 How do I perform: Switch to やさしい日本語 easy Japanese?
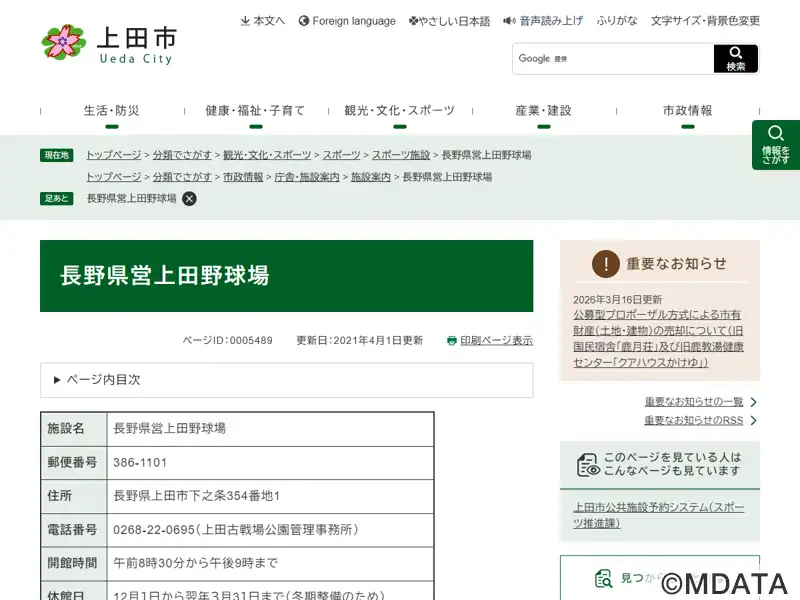tap(449, 20)
